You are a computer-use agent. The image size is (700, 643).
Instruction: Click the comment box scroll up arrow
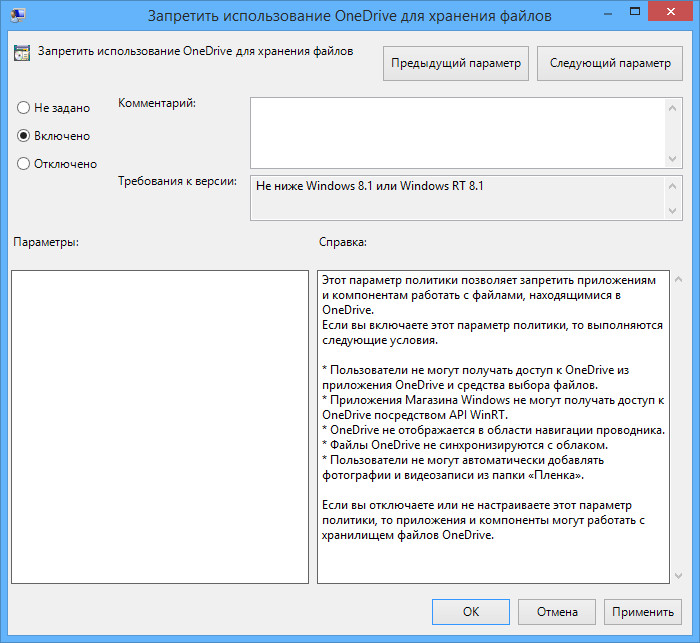pos(673,108)
